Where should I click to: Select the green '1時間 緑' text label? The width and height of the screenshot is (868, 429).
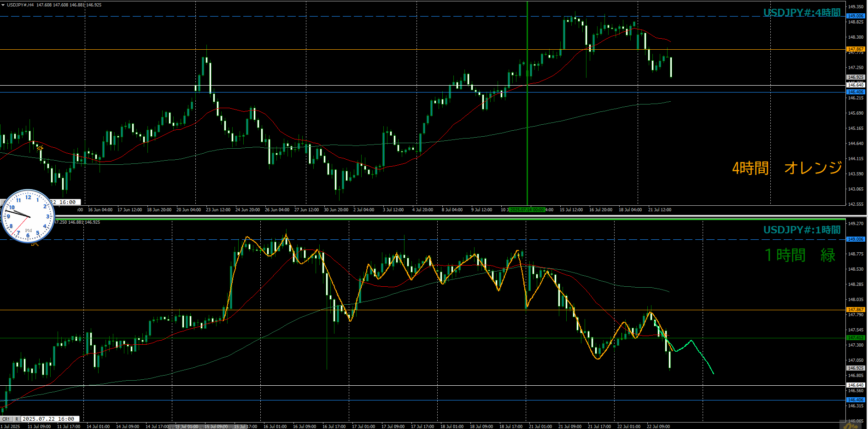800,255
